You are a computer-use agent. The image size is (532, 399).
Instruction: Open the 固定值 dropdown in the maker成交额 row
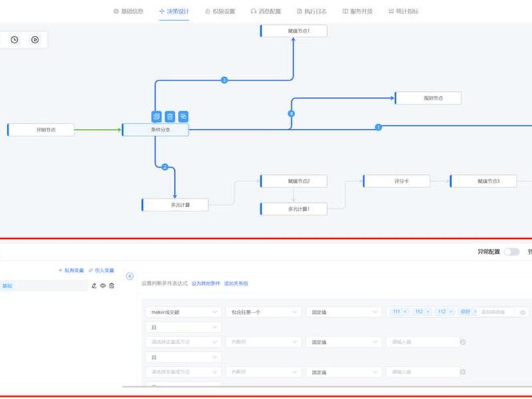click(344, 312)
